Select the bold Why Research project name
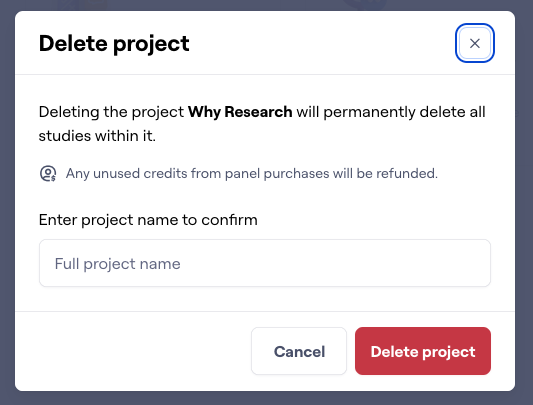Viewport: 533px width, 405px height. click(240, 112)
